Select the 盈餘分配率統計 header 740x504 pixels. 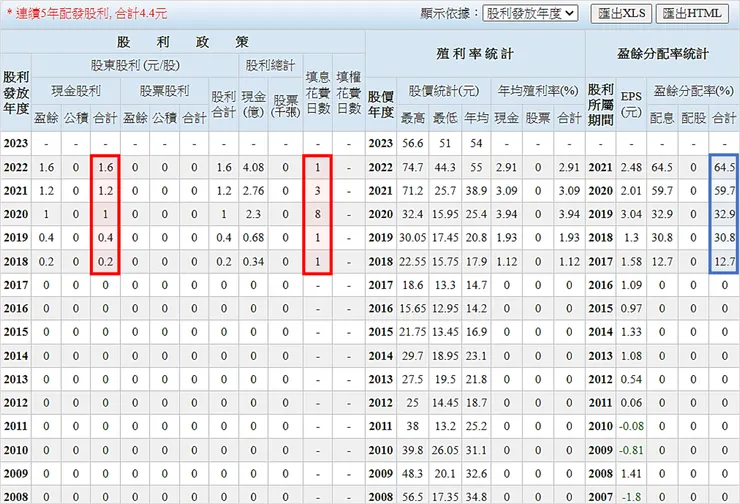click(x=663, y=54)
